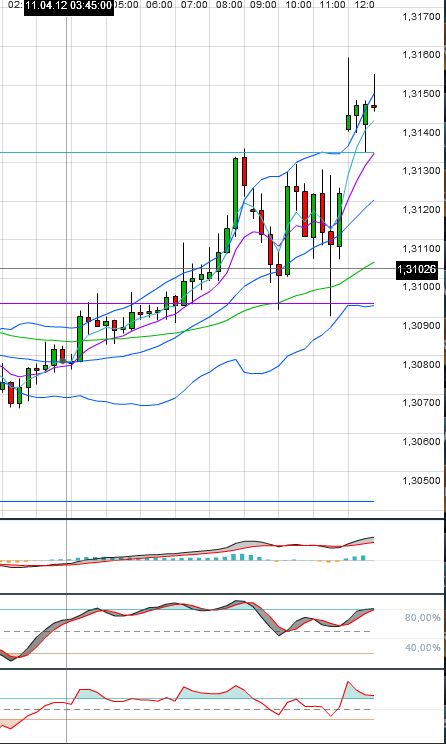
Task: Click the 1,31700 price axis label
Action: [x=421, y=17]
